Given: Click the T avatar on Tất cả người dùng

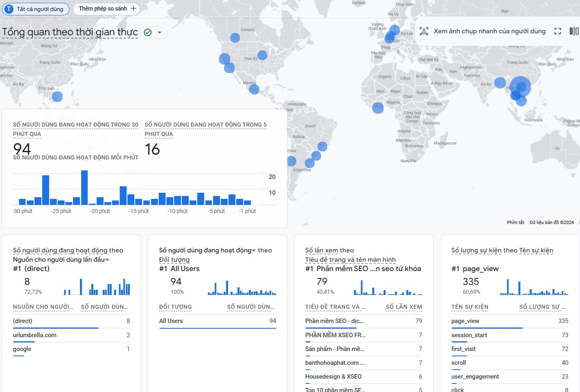Looking at the screenshot, I should (9, 9).
